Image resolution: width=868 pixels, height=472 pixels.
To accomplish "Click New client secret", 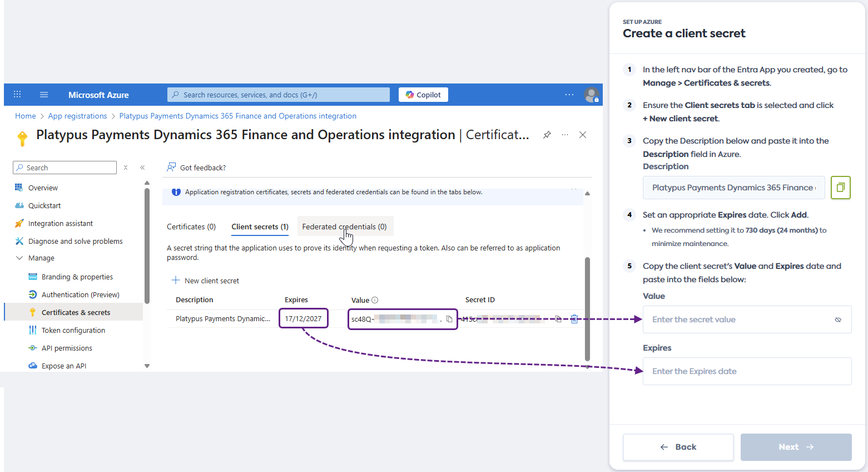I will [x=206, y=281].
